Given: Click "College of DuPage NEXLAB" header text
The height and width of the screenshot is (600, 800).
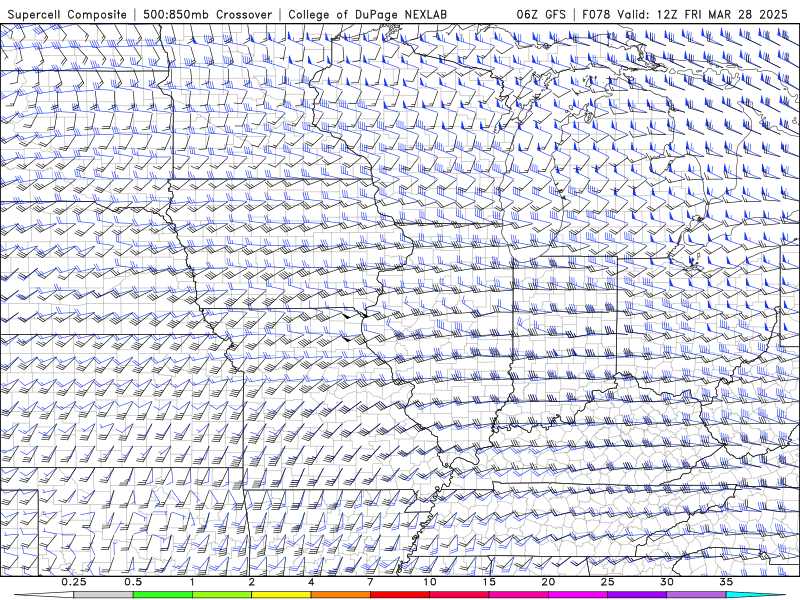Looking at the screenshot, I should (x=367, y=14).
